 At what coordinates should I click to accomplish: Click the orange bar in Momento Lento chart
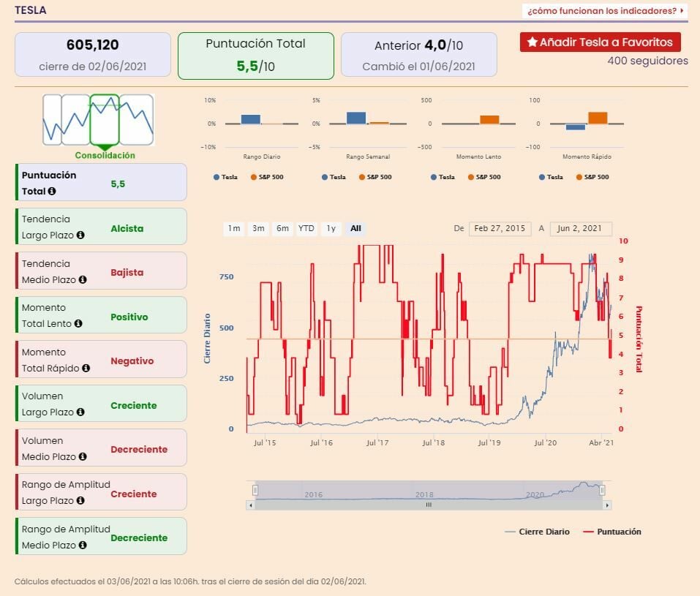click(x=489, y=120)
